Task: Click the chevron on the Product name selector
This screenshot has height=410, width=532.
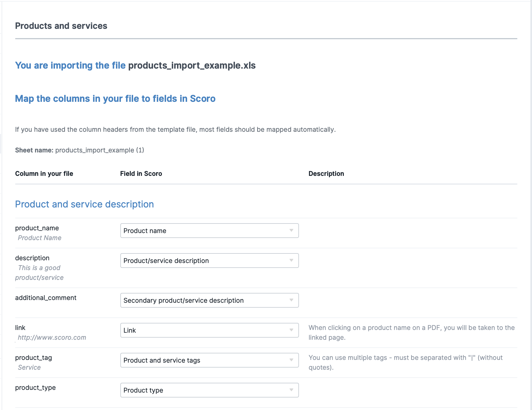Action: click(x=292, y=231)
